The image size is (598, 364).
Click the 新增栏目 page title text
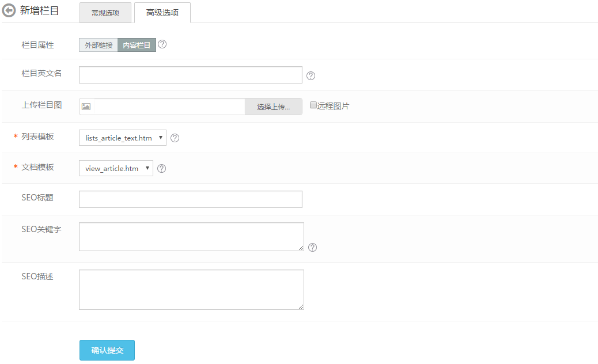tap(39, 11)
